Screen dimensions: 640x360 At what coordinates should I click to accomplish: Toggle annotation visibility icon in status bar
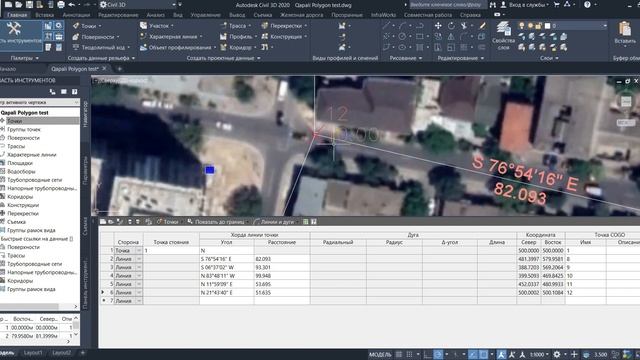click(501, 354)
